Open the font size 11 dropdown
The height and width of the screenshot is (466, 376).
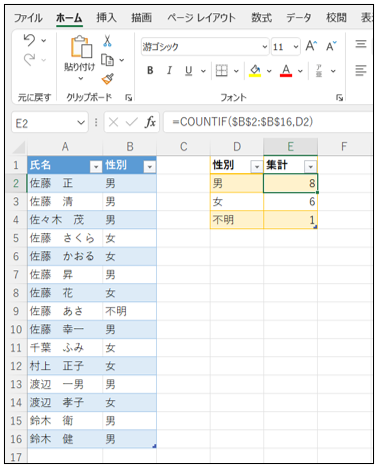click(296, 46)
